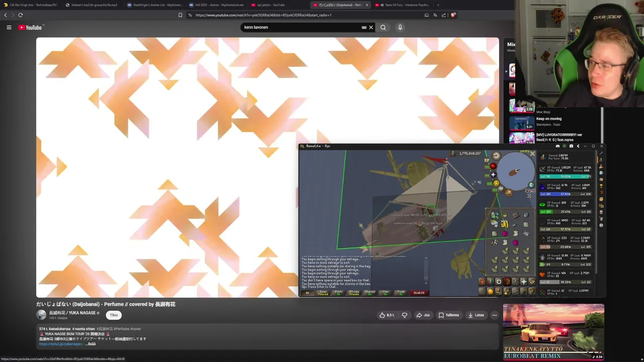The width and height of the screenshot is (644, 362).
Task: Click the RuneLite Discord icon in title bar
Action: click(557, 146)
